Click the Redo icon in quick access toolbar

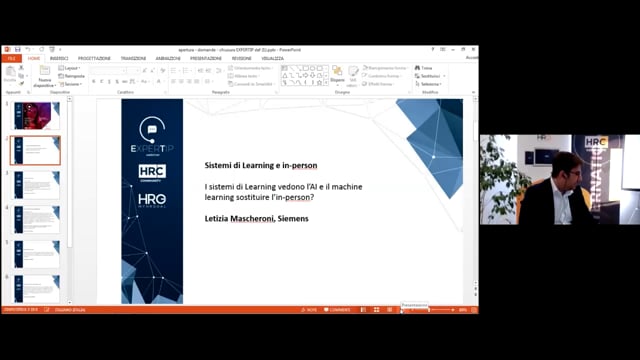[x=42, y=49]
